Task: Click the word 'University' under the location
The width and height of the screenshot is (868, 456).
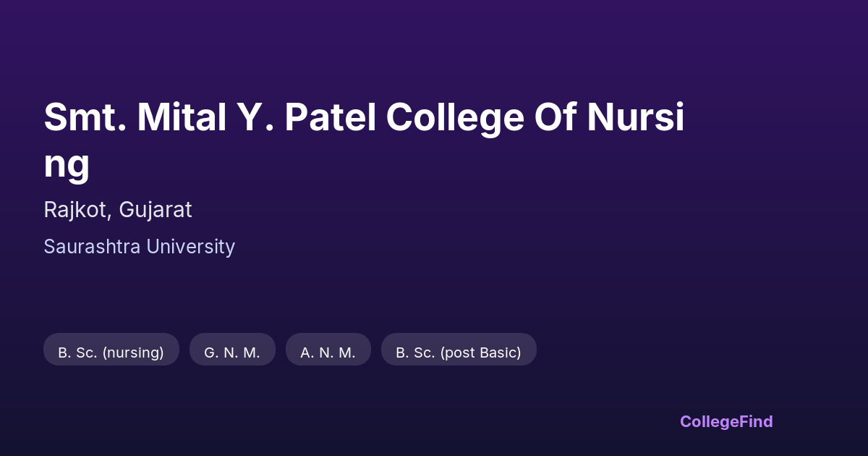Action: pos(191,247)
